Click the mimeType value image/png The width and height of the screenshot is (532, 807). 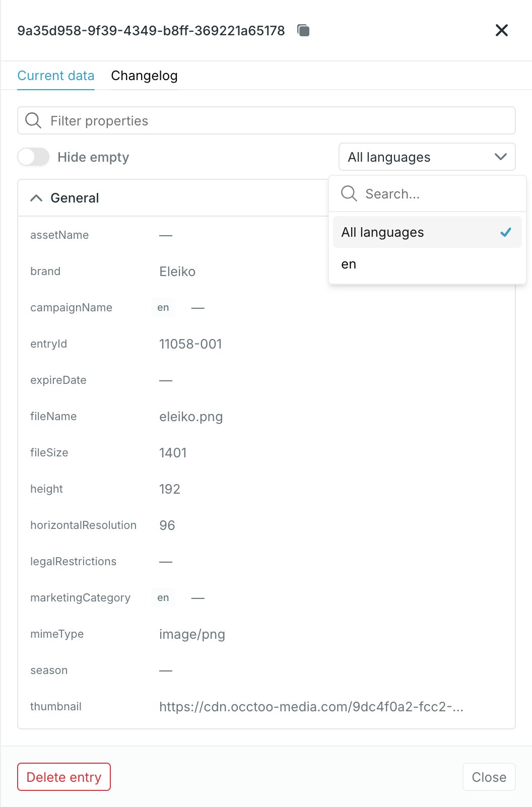click(192, 634)
